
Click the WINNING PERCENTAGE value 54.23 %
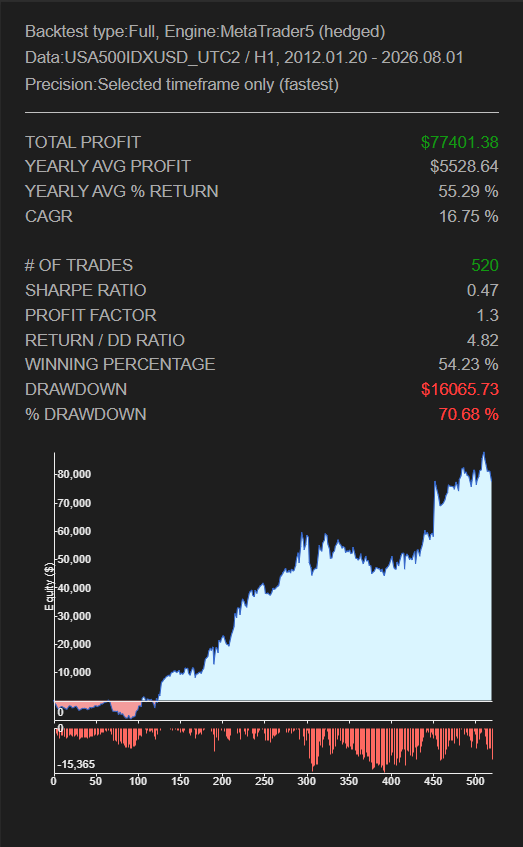(x=468, y=364)
